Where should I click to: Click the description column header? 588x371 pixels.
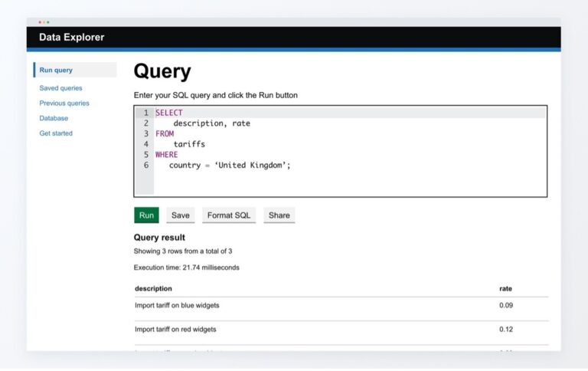[153, 288]
